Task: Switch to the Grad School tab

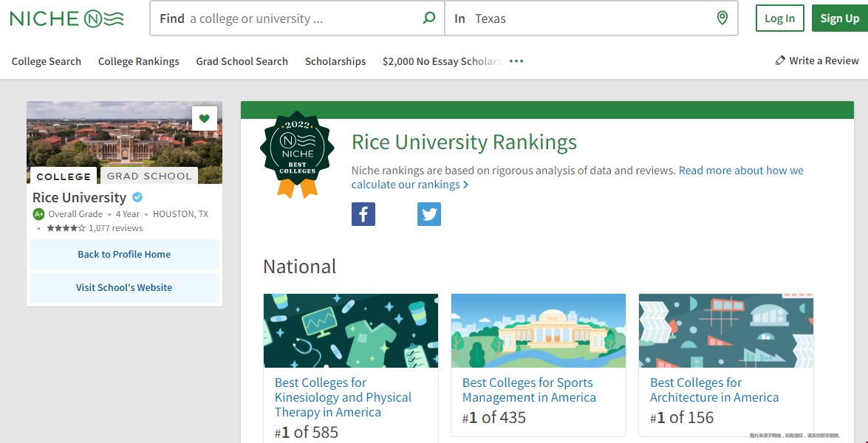Action: pyautogui.click(x=149, y=176)
